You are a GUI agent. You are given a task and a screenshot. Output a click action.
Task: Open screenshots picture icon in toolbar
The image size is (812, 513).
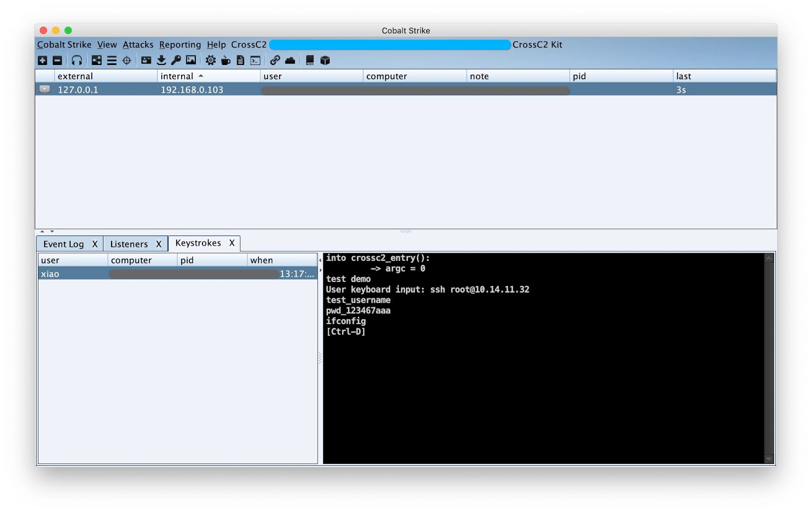[x=191, y=60]
